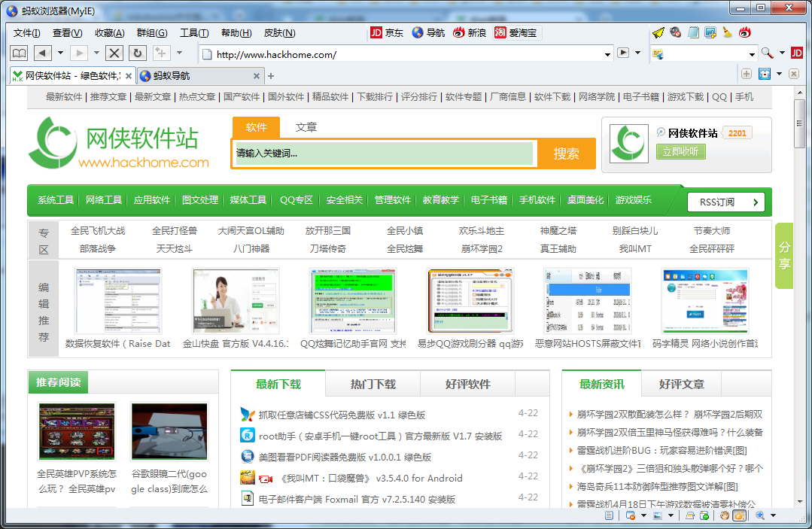Click the speaker mute toolbar icon
The image size is (812, 529).
coord(675,32)
